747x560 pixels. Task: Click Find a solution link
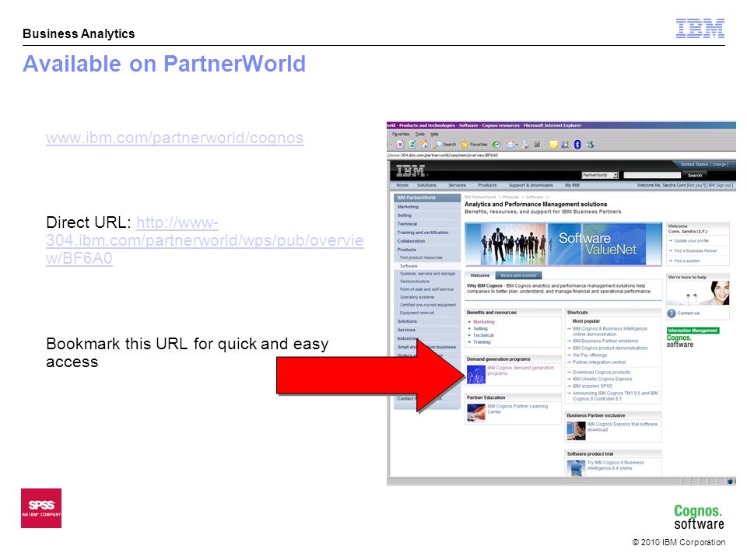[x=687, y=261]
